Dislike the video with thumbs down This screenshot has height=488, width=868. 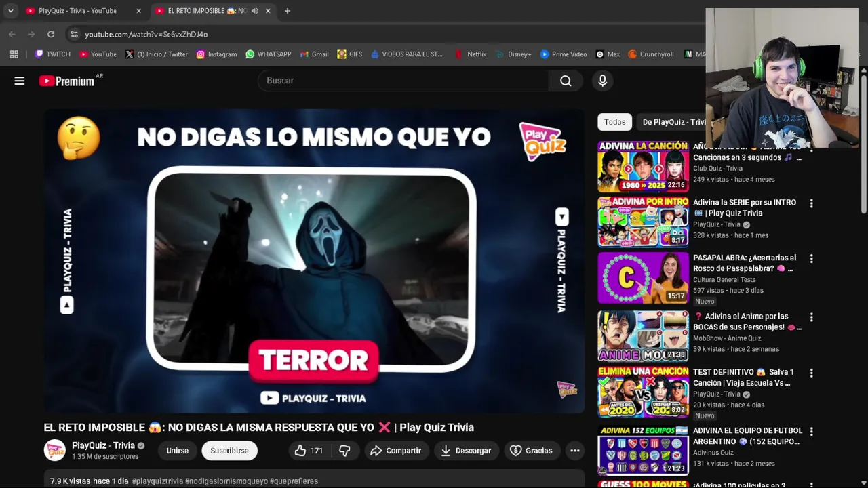tap(344, 451)
